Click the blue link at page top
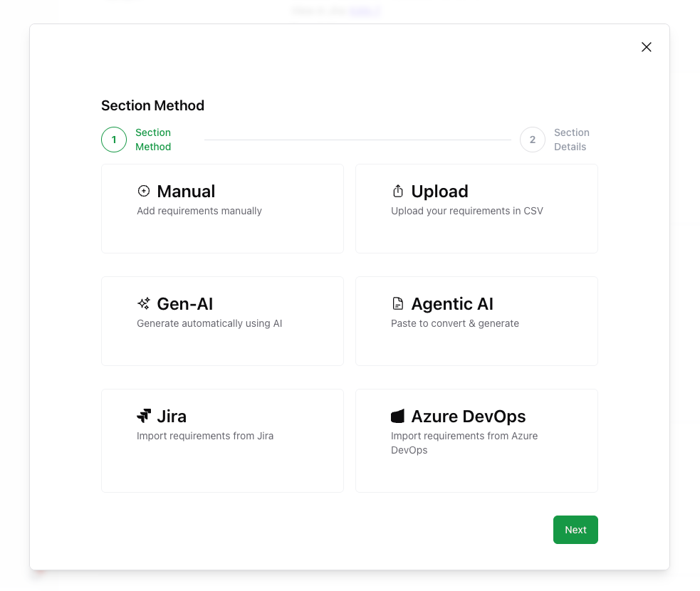This screenshot has width=700, height=591. tap(365, 11)
